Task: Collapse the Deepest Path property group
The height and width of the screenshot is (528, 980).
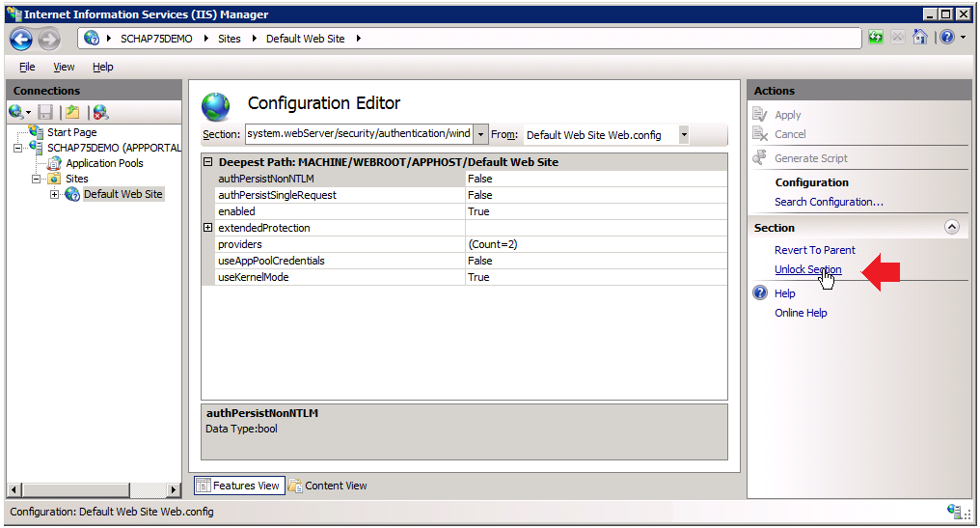Action: (x=207, y=162)
